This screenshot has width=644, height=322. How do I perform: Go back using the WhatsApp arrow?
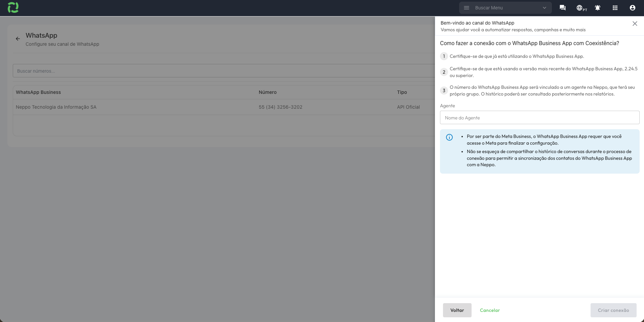[18, 39]
